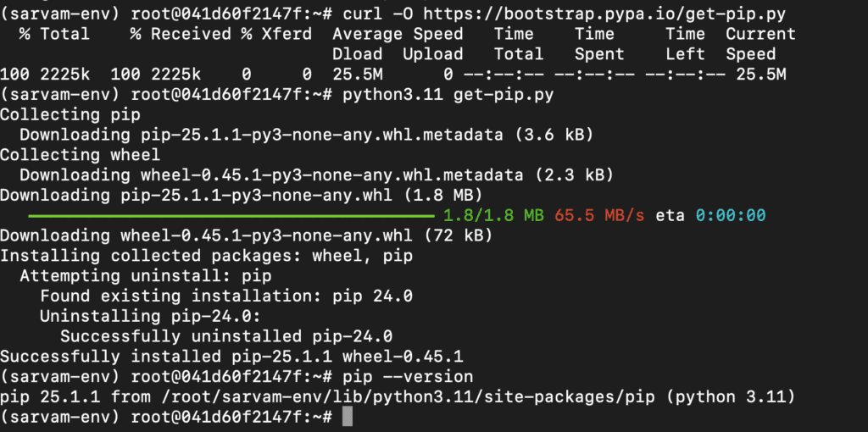This screenshot has height=432, width=868.
Task: Click the 'Current Speed' curl column header
Action: (x=760, y=44)
